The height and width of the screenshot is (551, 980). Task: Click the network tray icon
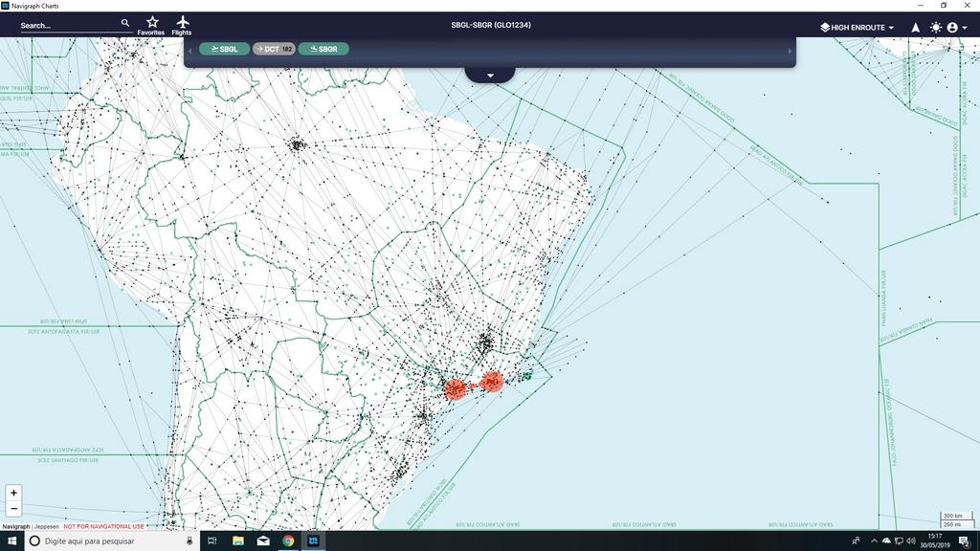pos(899,541)
